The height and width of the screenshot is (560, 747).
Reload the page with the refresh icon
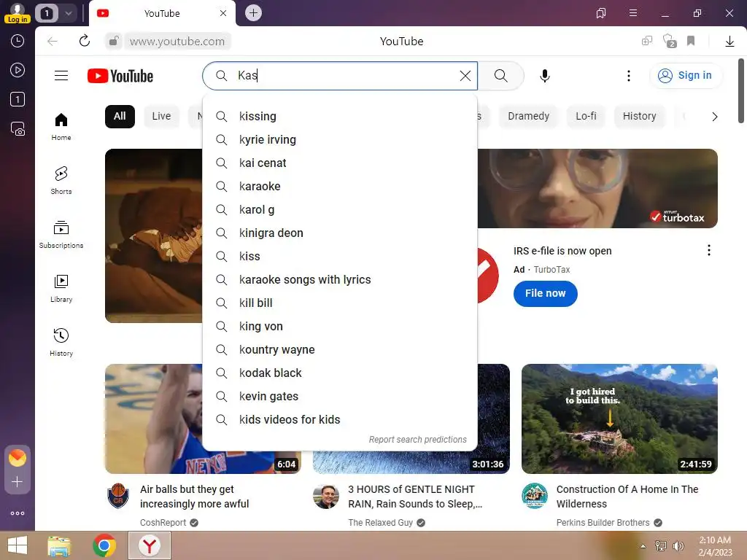point(85,41)
